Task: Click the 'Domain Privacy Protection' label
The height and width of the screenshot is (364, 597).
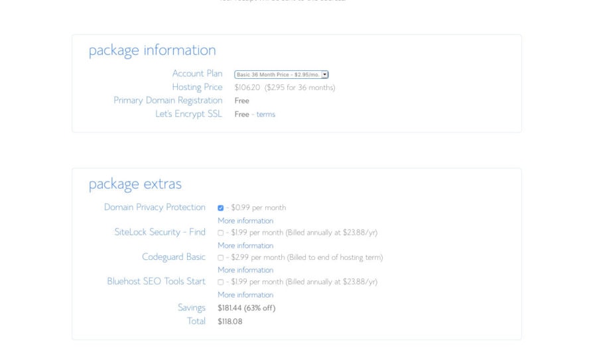Action: [155, 207]
